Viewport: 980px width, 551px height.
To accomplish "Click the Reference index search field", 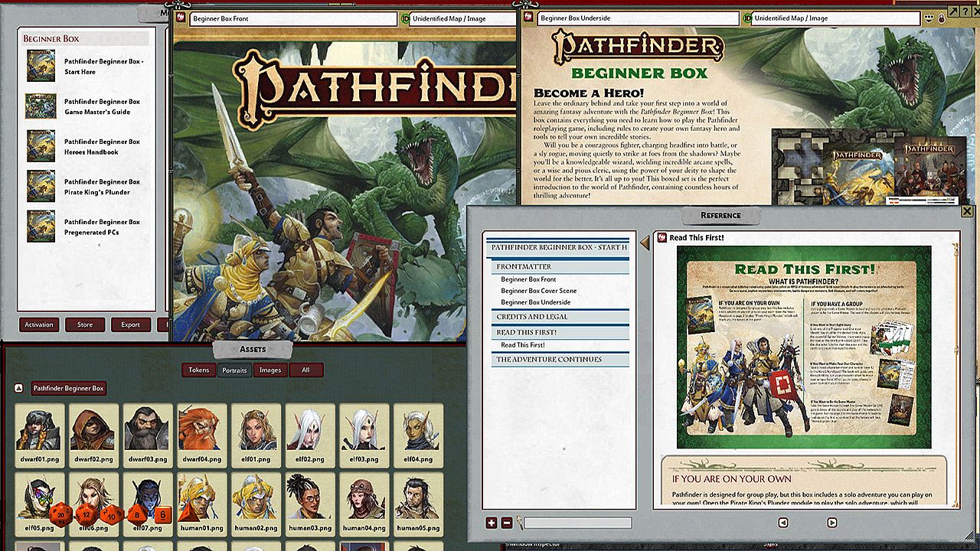I will click(x=577, y=523).
